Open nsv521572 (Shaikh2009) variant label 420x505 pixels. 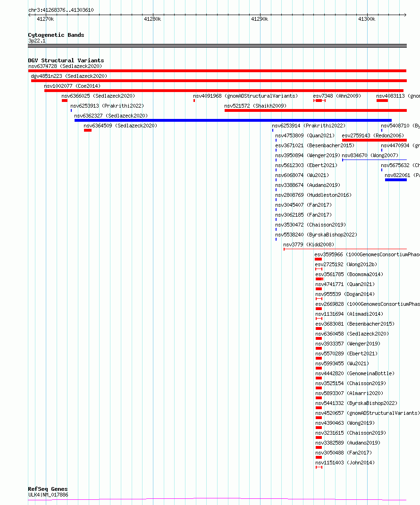[x=255, y=106]
